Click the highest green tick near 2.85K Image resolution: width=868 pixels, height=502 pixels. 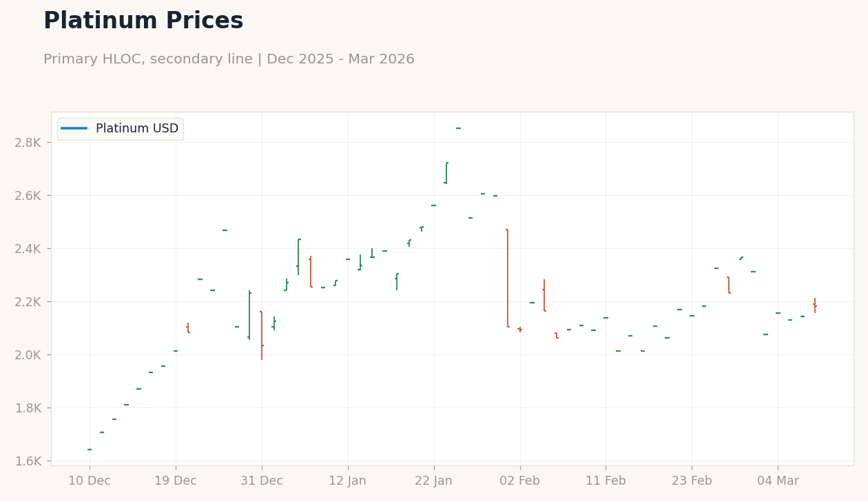click(459, 128)
